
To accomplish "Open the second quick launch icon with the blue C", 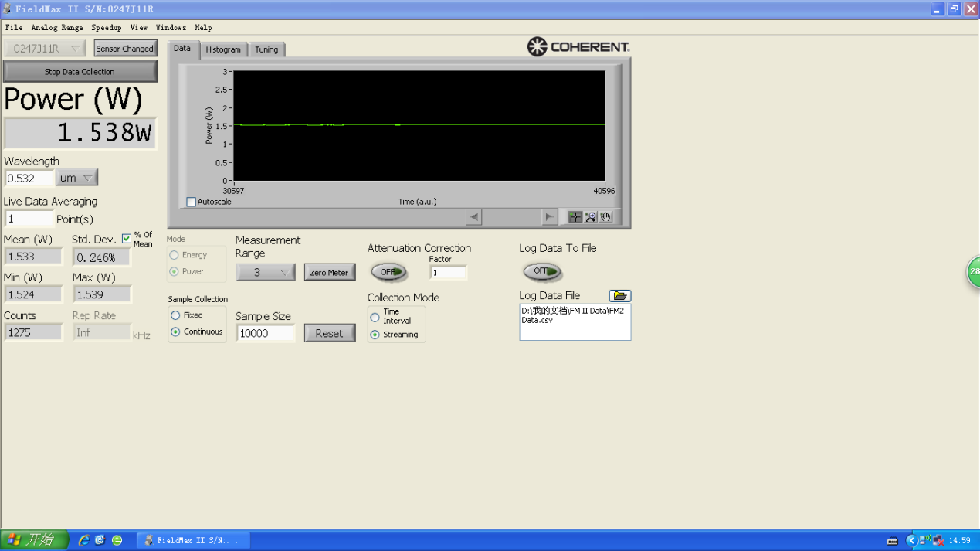I will (x=100, y=540).
